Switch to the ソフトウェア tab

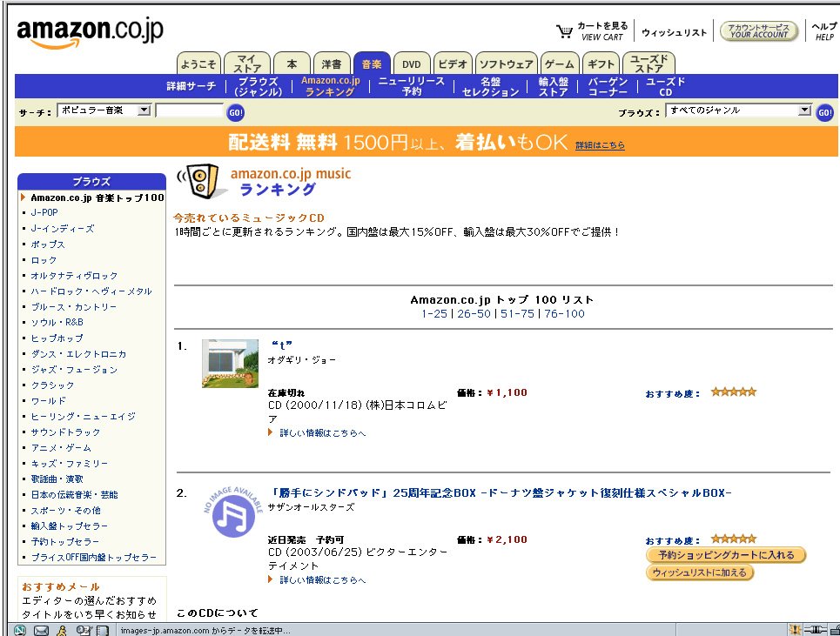click(x=507, y=64)
